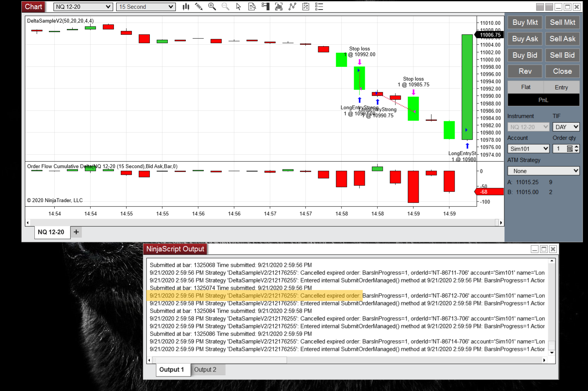Click the DeltaSampleV2(50,20,20,4,4) strategy label
Image resolution: width=588 pixels, height=391 pixels.
(60, 21)
